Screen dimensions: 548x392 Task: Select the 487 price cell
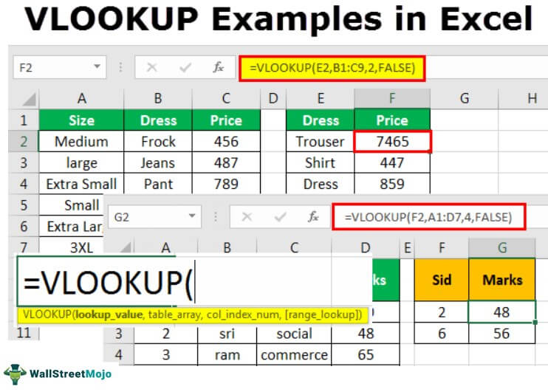[x=226, y=163]
